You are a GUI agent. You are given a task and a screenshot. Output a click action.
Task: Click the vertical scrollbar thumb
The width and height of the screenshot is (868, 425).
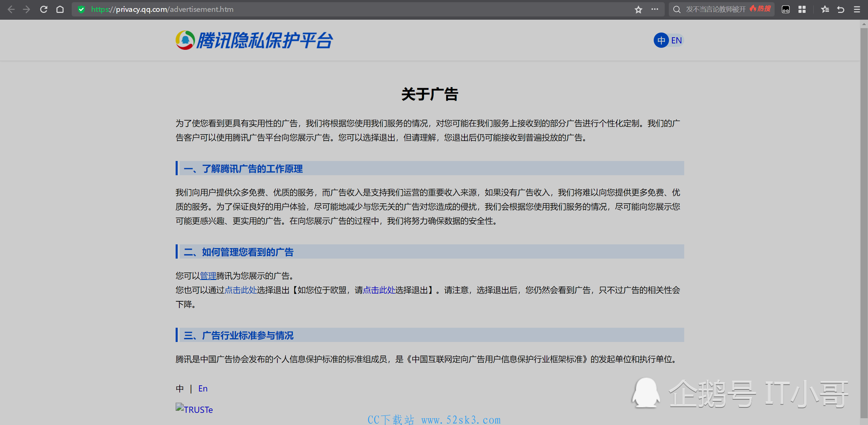[x=864, y=223]
